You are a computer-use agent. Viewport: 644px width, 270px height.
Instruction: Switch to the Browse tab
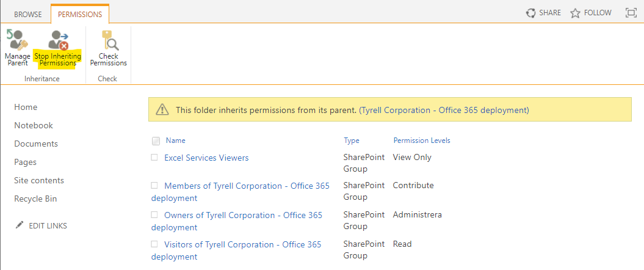[28, 15]
